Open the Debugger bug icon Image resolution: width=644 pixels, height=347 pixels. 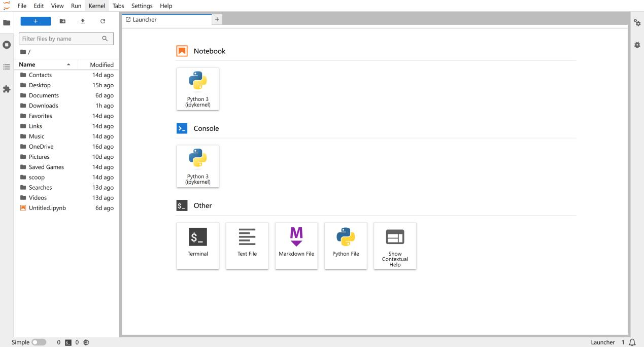[637, 45]
